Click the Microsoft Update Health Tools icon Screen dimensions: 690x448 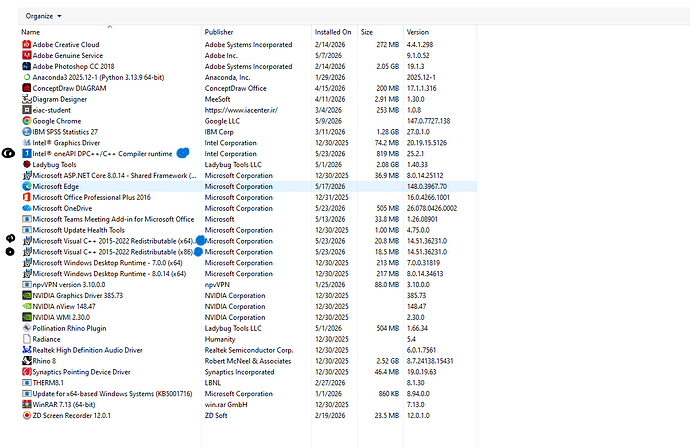coord(27,230)
